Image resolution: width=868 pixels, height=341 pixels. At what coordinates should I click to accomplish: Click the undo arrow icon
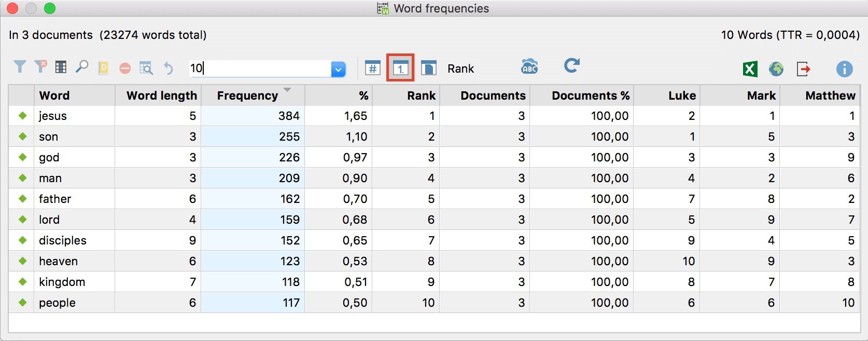point(168,68)
